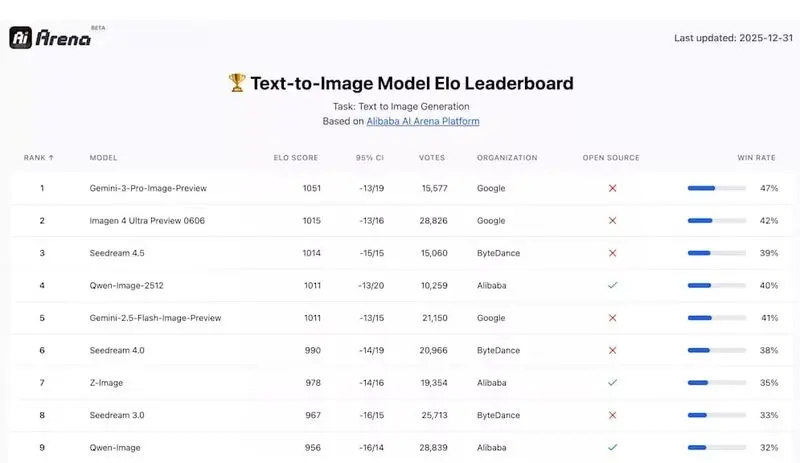Click the confidence interval -14/19

click(371, 350)
